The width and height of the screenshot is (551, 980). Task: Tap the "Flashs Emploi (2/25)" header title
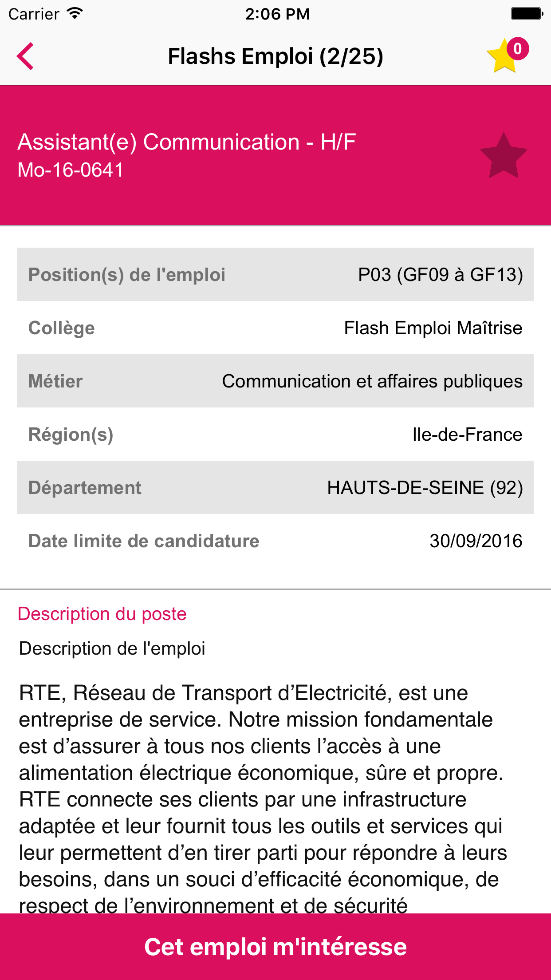(275, 56)
